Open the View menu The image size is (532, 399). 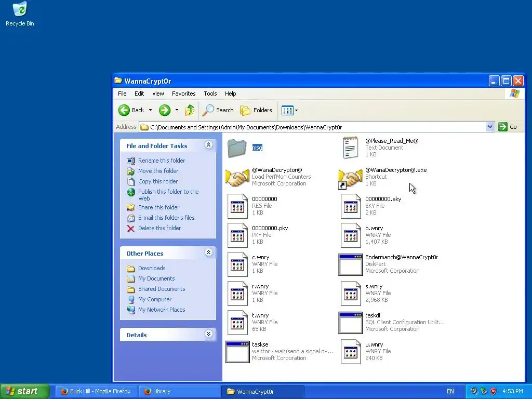tap(158, 94)
